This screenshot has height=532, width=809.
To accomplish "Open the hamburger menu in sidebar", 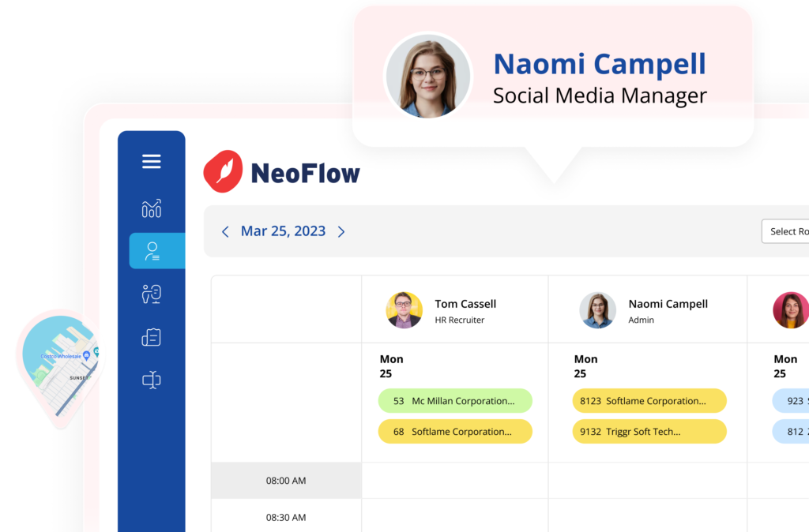I will (x=152, y=161).
